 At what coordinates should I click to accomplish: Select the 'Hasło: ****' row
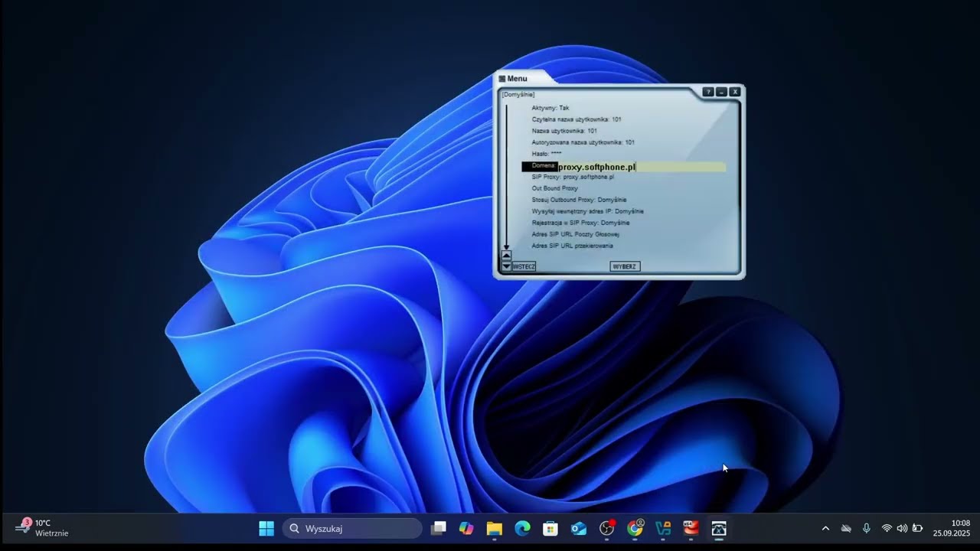click(x=547, y=154)
